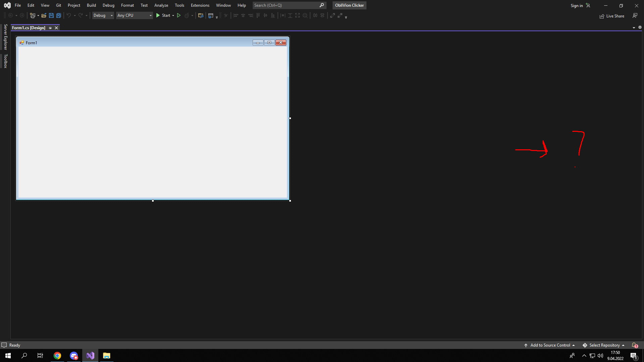This screenshot has height=362, width=644.
Task: Expand layout toolbar overflow options
Action: point(346,17)
